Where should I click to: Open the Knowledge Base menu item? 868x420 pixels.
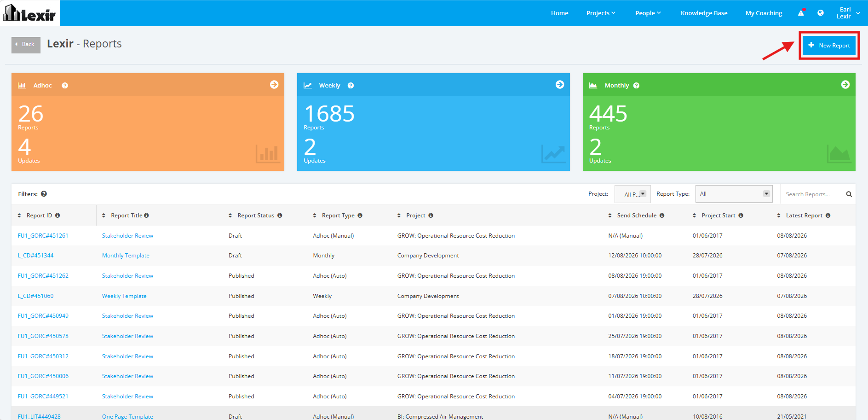704,13
